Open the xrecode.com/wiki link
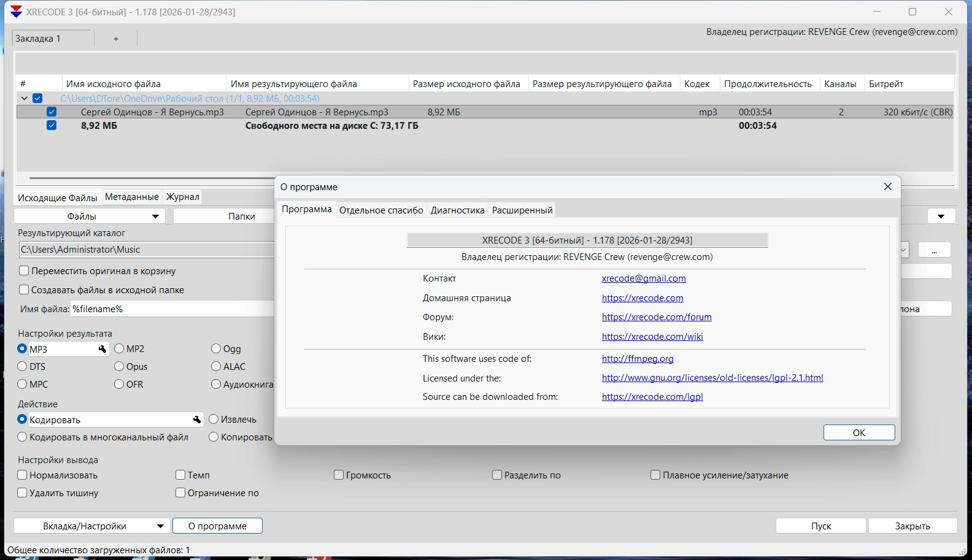 tap(652, 337)
